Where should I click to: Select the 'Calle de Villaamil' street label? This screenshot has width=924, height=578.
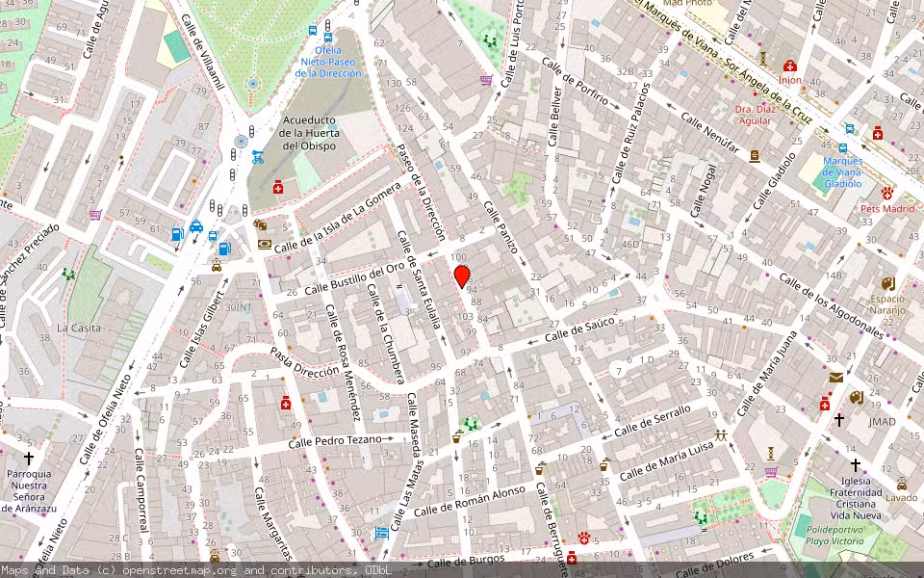(x=203, y=52)
